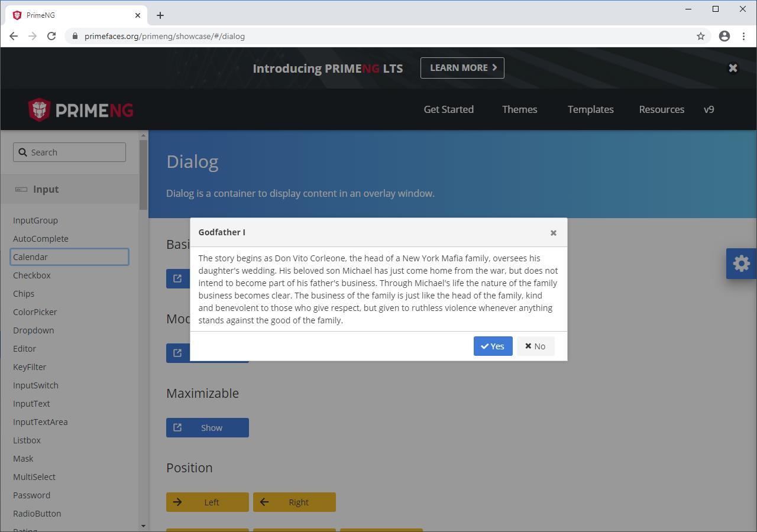This screenshot has height=532, width=757.
Task: Close the Godfather I dialog with its X icon
Action: click(553, 232)
